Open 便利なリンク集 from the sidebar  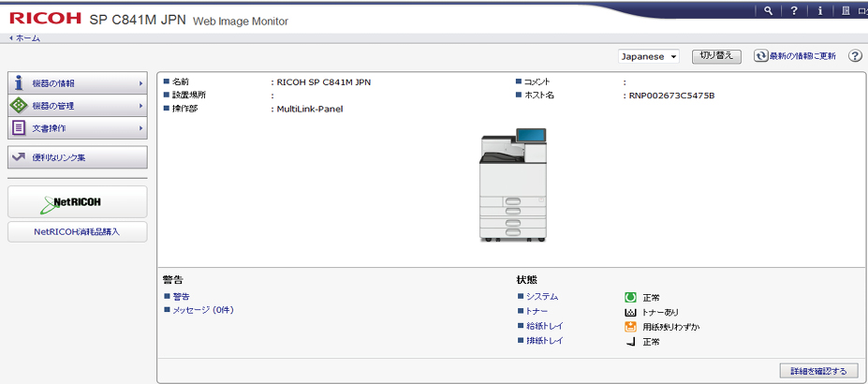click(77, 157)
